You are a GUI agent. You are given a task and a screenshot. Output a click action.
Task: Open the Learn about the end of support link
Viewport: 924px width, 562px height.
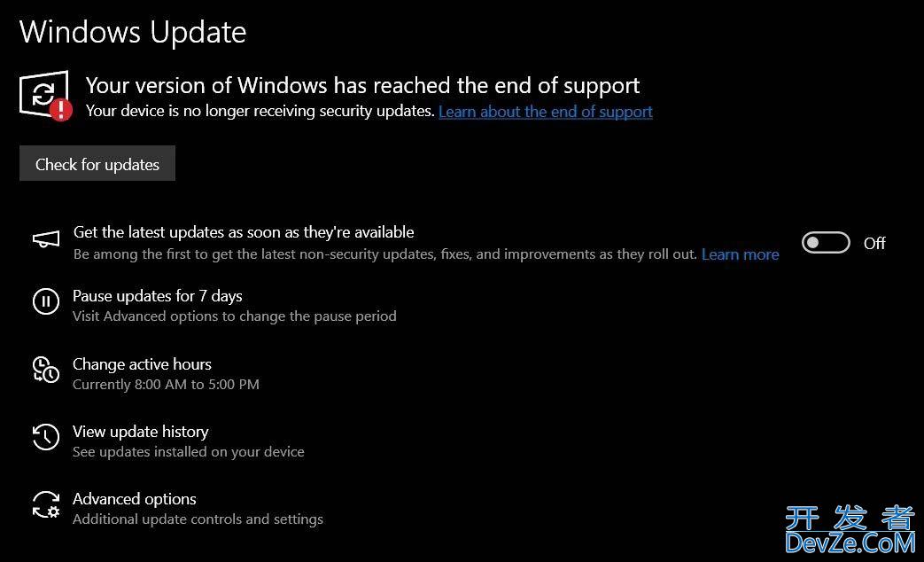tap(546, 112)
